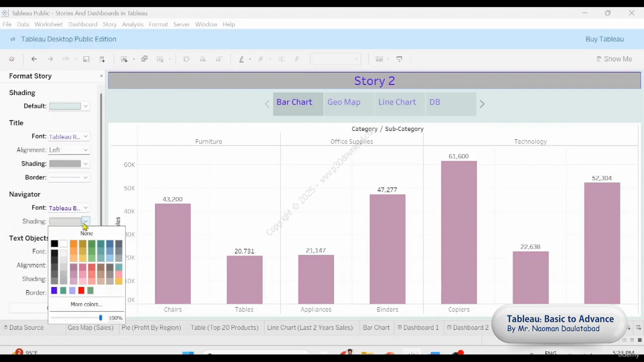The width and height of the screenshot is (644, 362).
Task: Click the Tableau logo icon in the toolbar
Action: (x=12, y=59)
